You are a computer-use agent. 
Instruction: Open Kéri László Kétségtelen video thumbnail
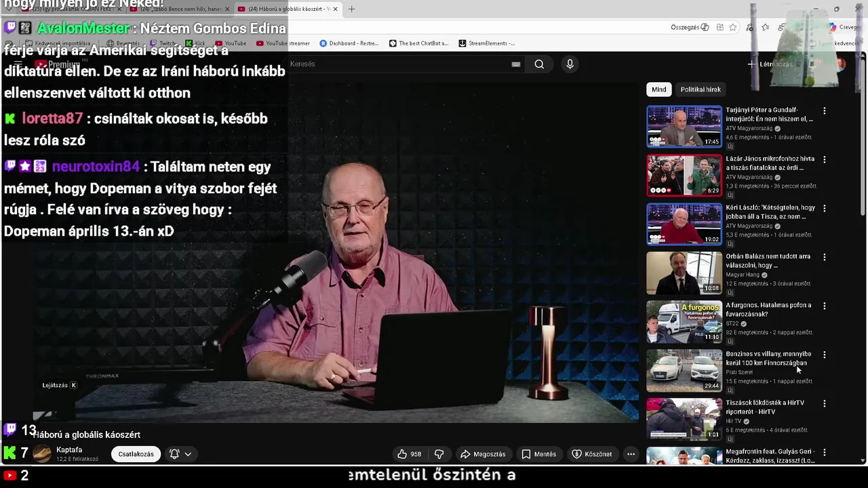[x=684, y=224]
